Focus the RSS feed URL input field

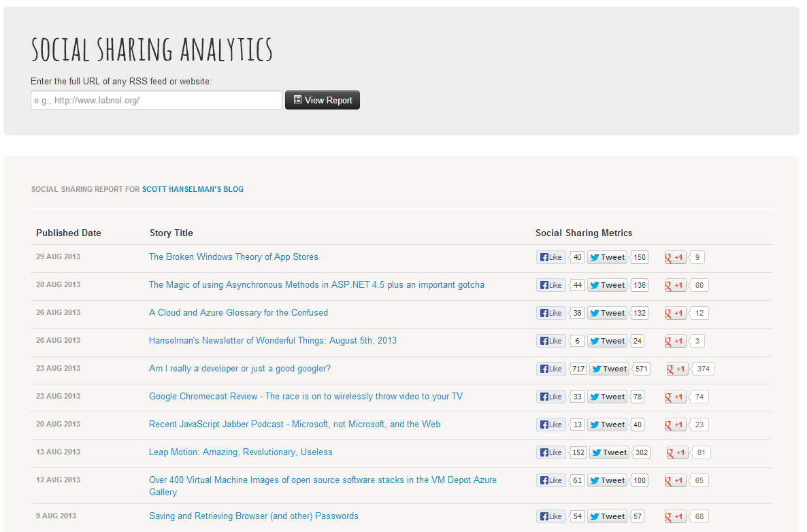click(157, 100)
